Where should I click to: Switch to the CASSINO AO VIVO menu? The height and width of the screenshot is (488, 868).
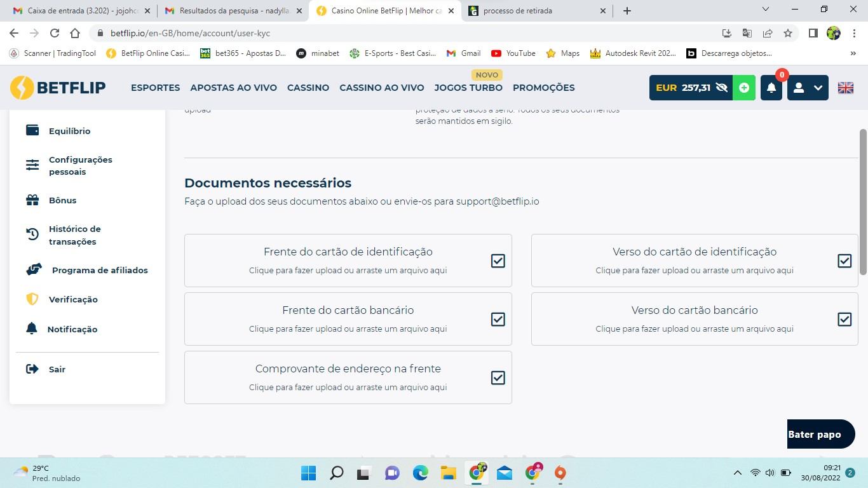(381, 88)
